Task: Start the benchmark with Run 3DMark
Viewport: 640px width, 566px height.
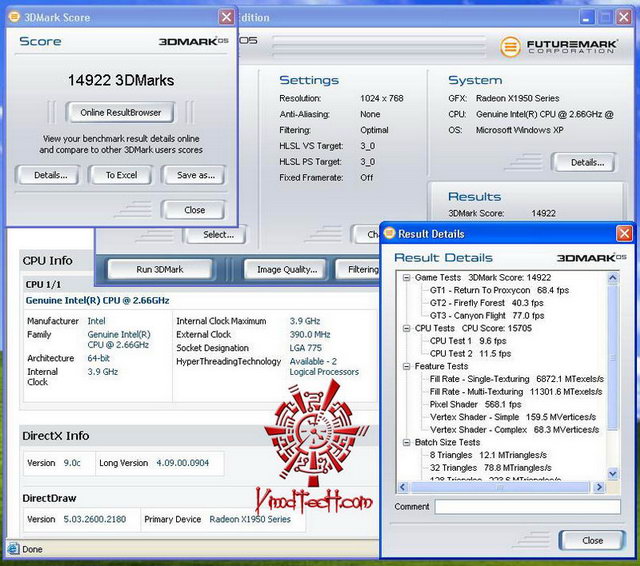Action: [160, 270]
